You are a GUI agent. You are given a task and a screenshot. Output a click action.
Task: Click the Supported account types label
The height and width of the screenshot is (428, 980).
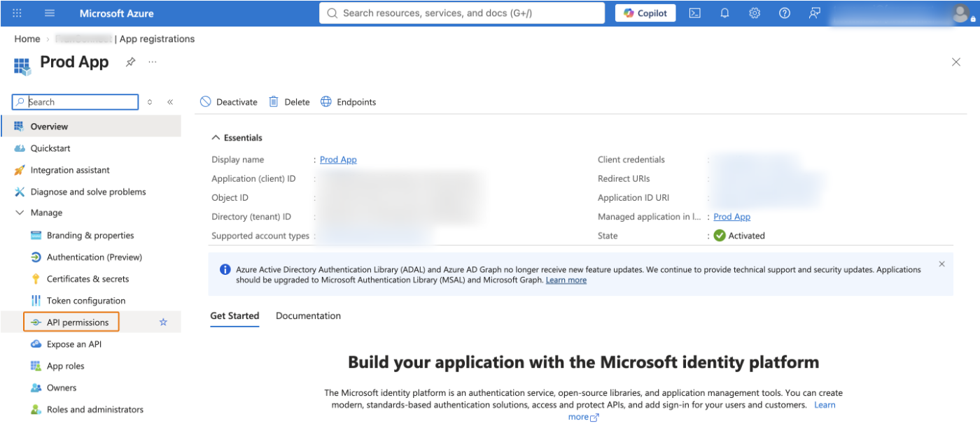pyautogui.click(x=260, y=236)
